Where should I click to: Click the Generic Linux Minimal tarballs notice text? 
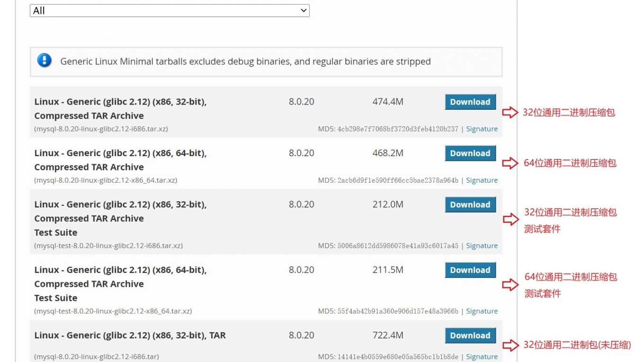245,62
